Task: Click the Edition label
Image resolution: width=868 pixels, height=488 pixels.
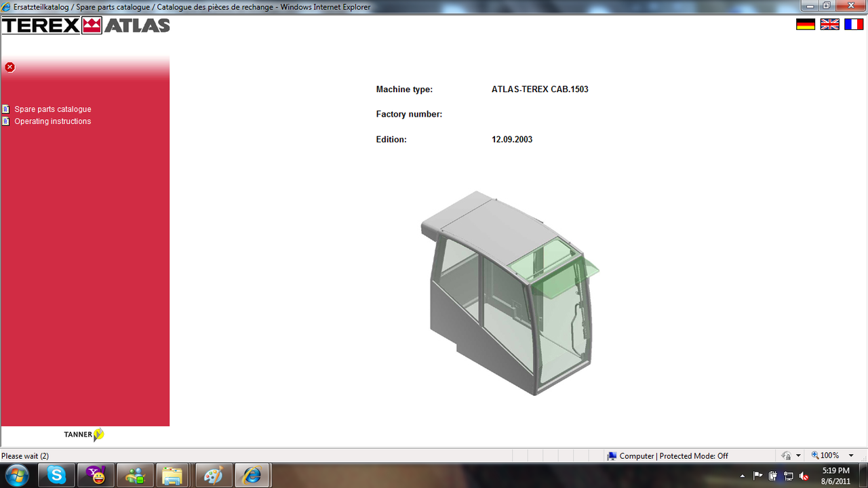Action: [391, 140]
